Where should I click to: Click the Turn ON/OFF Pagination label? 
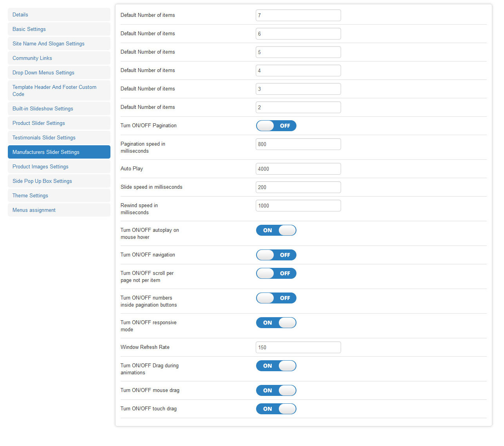pyautogui.click(x=148, y=125)
